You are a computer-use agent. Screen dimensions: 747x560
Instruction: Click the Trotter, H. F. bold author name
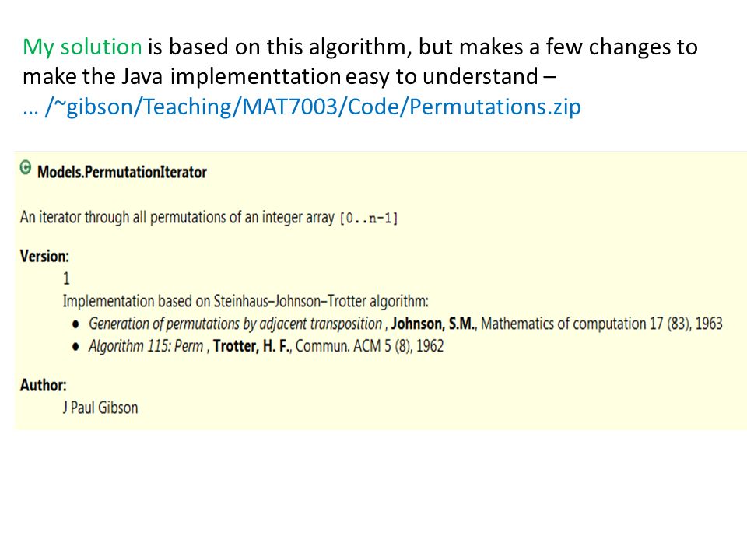point(251,346)
